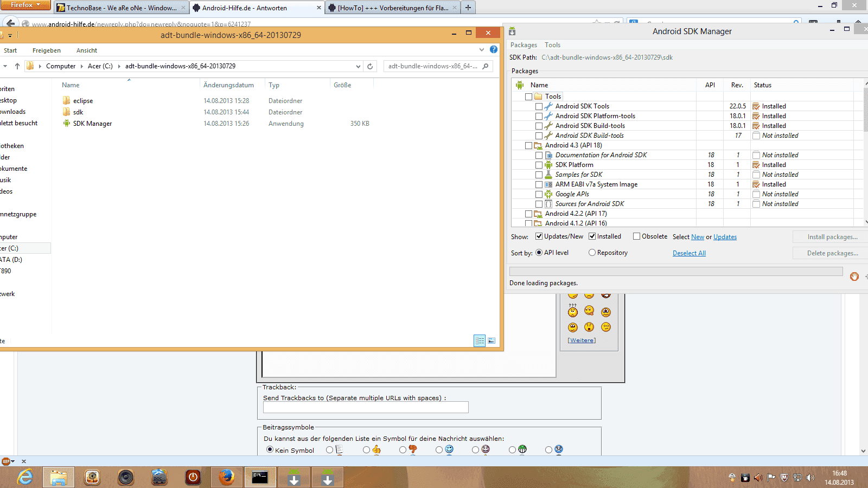Uncheck the Updates/New filter checkbox
This screenshot has height=488, width=868.
(539, 236)
